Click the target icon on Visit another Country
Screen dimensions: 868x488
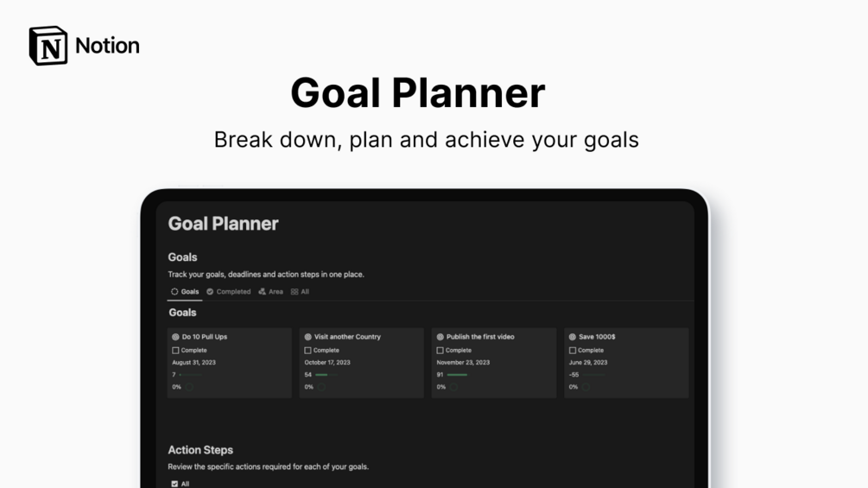307,337
